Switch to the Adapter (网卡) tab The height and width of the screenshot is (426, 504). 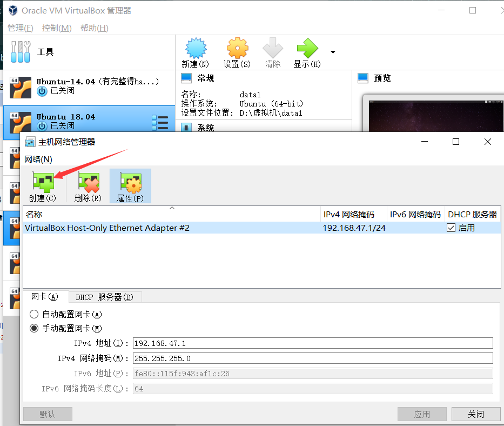[45, 297]
